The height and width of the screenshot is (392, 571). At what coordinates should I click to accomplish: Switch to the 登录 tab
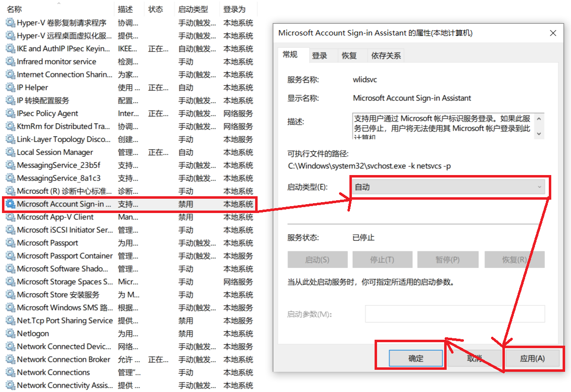(x=320, y=56)
